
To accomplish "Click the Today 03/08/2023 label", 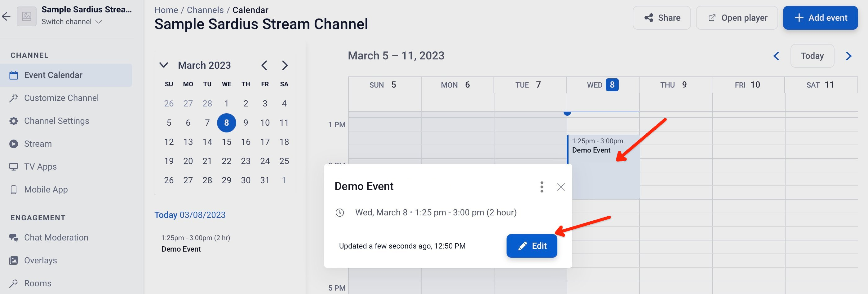I will click(190, 215).
